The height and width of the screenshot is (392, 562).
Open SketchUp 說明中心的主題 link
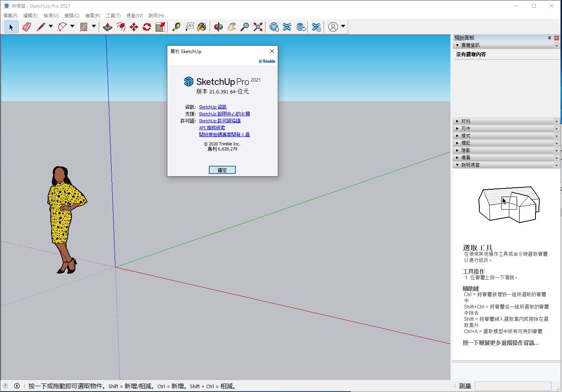[x=224, y=114]
